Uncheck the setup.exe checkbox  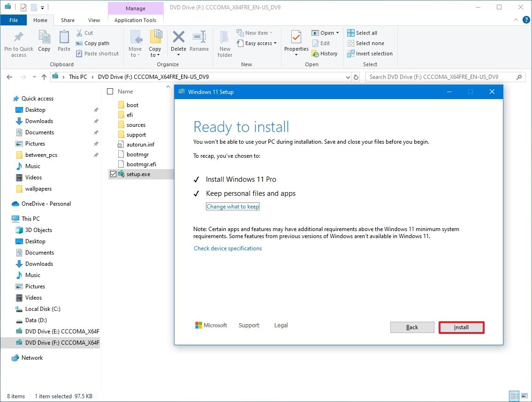(112, 174)
